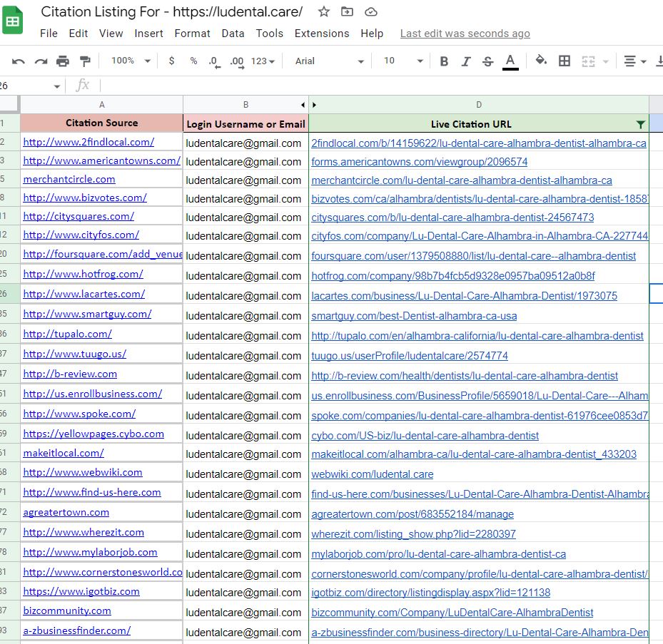Click the formula bar input field
The width and height of the screenshot is (663, 644).
(357, 86)
